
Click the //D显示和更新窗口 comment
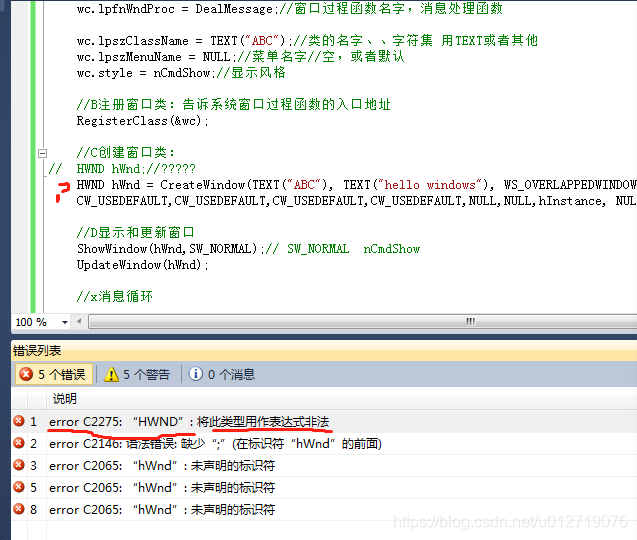tap(136, 233)
